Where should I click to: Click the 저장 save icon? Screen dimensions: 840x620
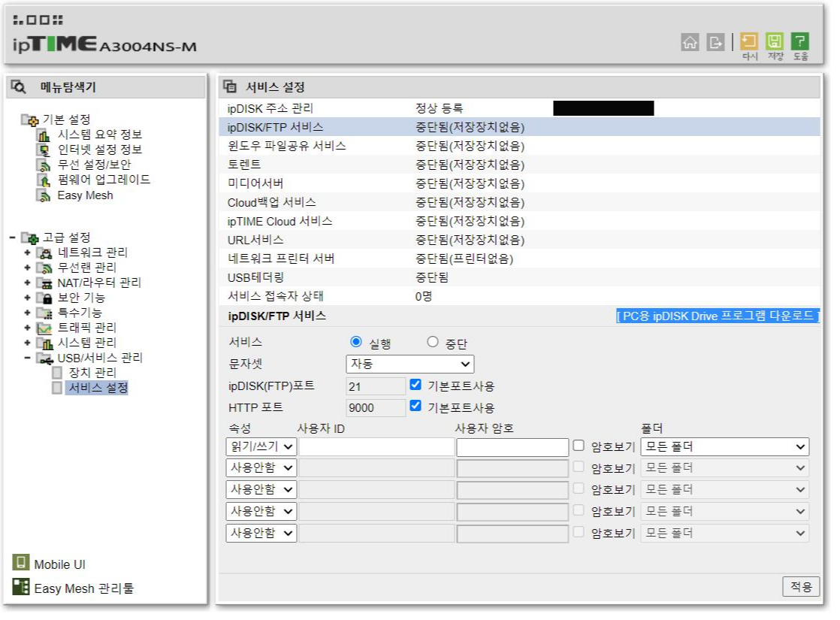[x=774, y=41]
